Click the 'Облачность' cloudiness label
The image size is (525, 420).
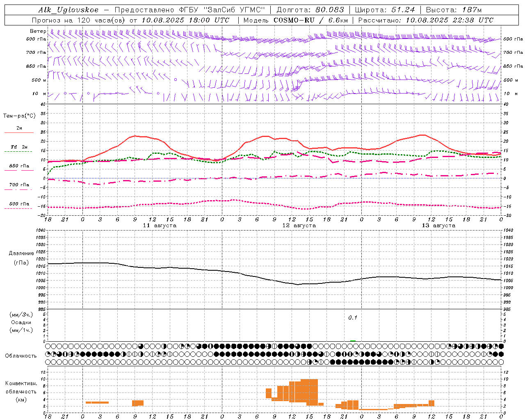[x=21, y=356]
